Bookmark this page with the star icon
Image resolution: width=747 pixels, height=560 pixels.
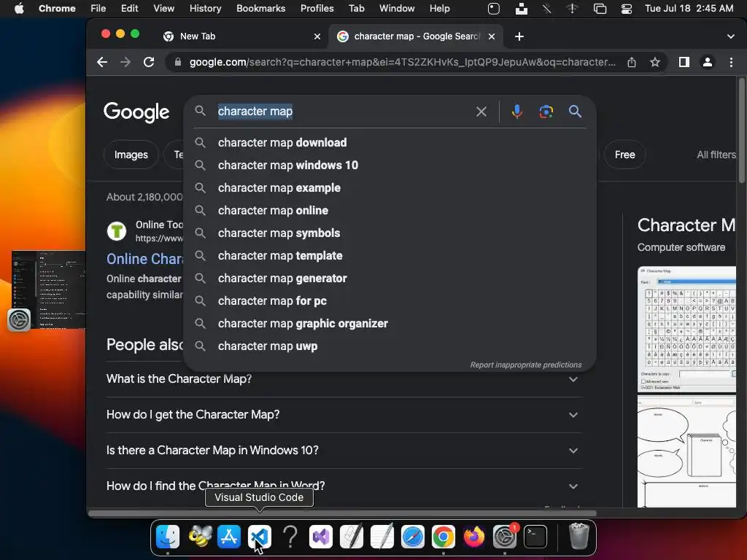(x=655, y=62)
